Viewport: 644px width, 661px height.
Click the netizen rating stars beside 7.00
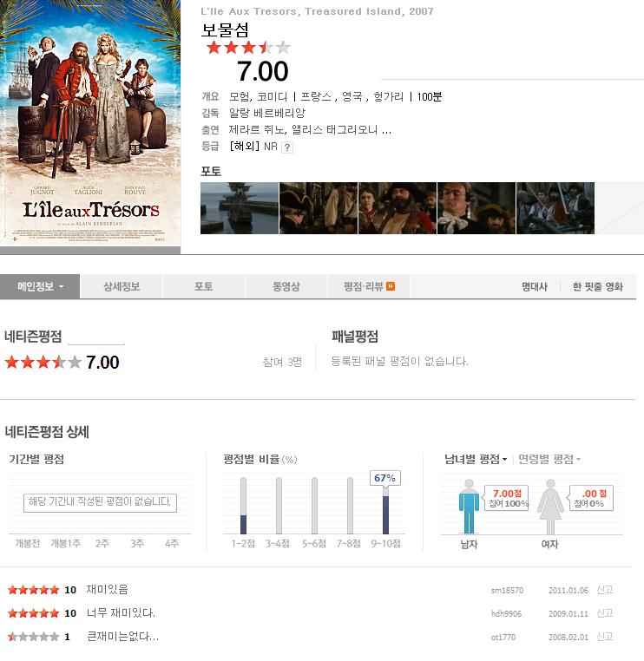pyautogui.click(x=43, y=362)
